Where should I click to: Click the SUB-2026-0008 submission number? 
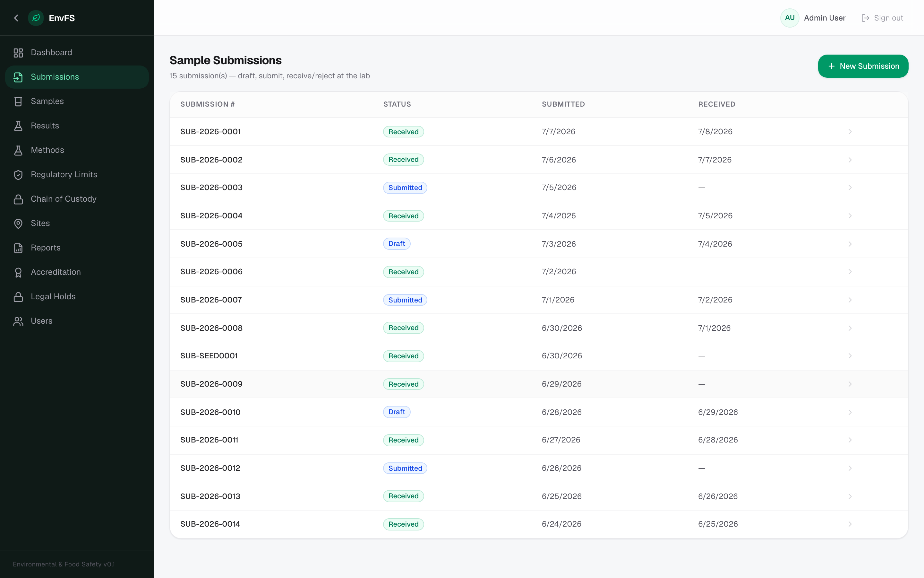[211, 328]
